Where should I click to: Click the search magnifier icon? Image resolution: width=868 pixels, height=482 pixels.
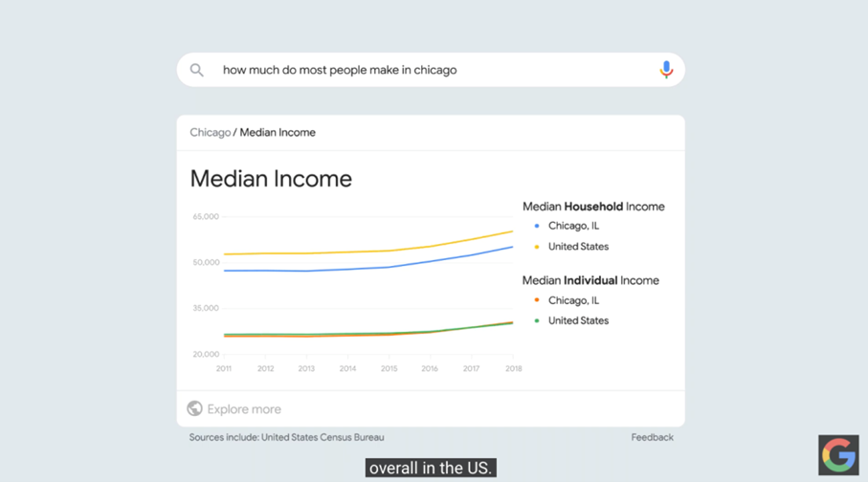pos(196,70)
